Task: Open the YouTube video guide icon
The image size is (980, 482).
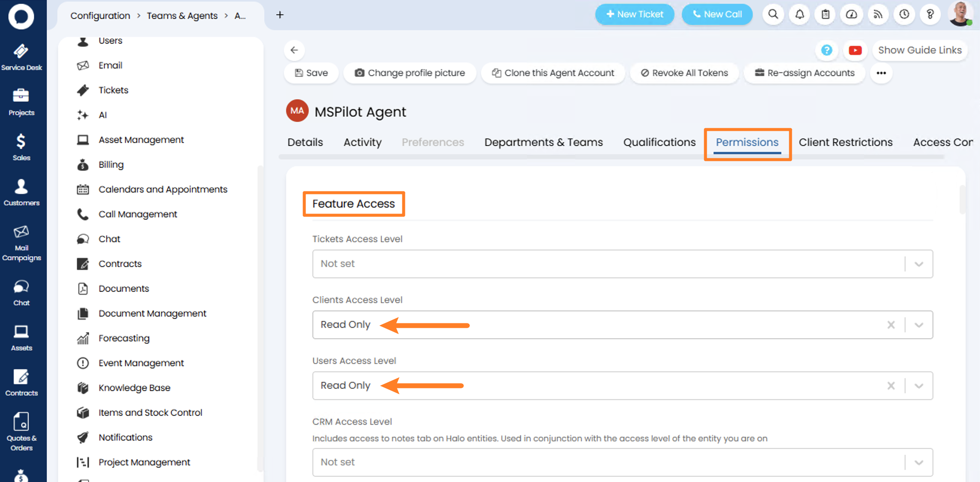Action: [x=855, y=50]
